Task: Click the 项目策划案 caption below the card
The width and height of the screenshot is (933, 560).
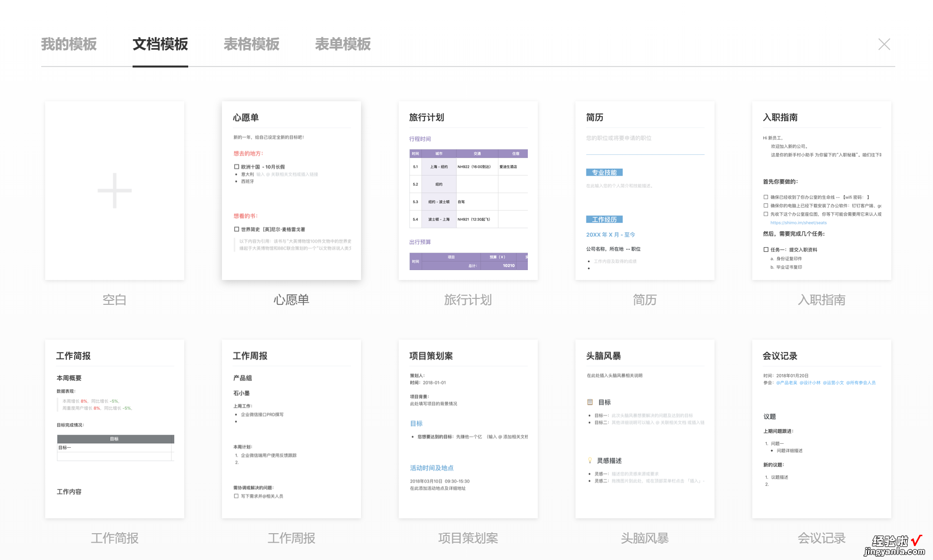Action: click(468, 538)
